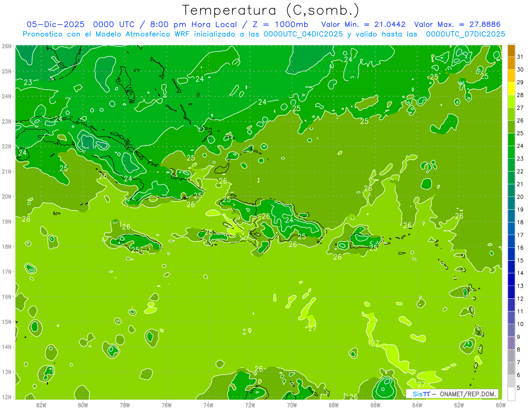Click the 14N latitude axis label
This screenshot has height=411, width=532.
click(6, 347)
